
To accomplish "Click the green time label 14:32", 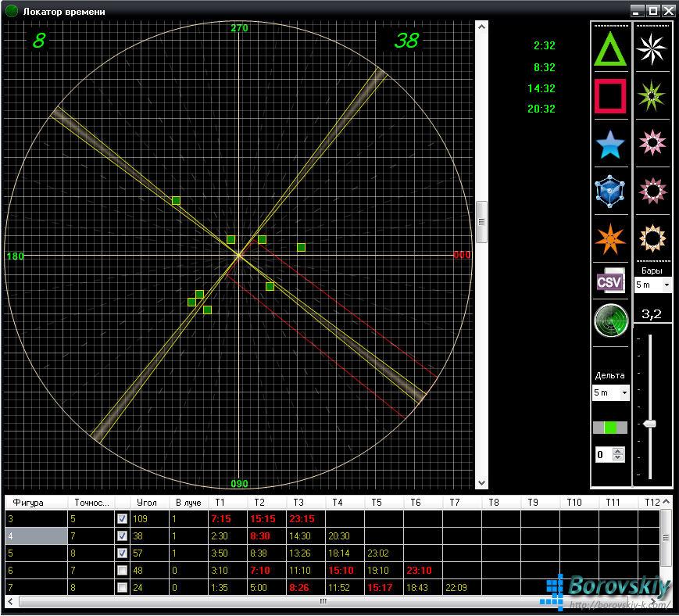I will click(541, 88).
